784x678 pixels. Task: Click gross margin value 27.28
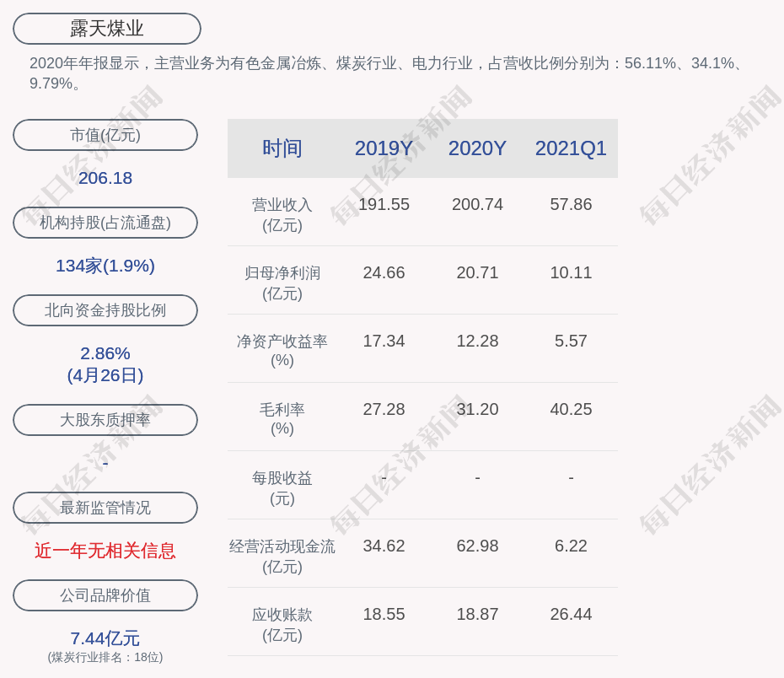click(384, 409)
